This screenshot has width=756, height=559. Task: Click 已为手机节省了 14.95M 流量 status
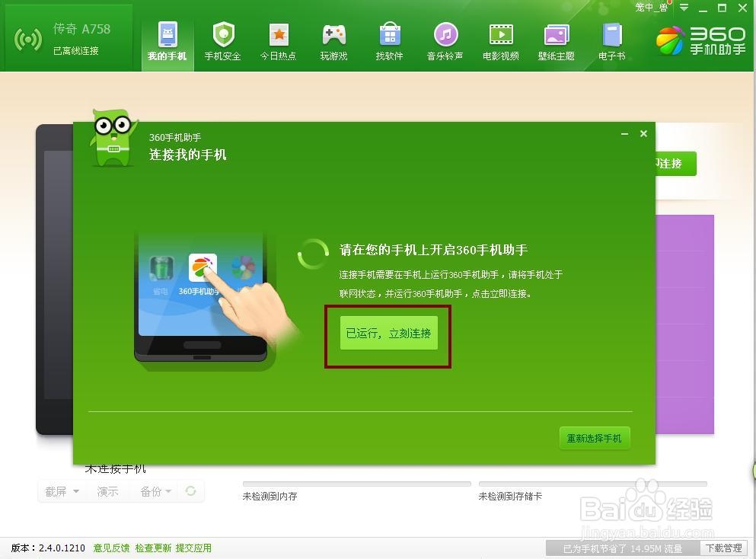tap(623, 548)
